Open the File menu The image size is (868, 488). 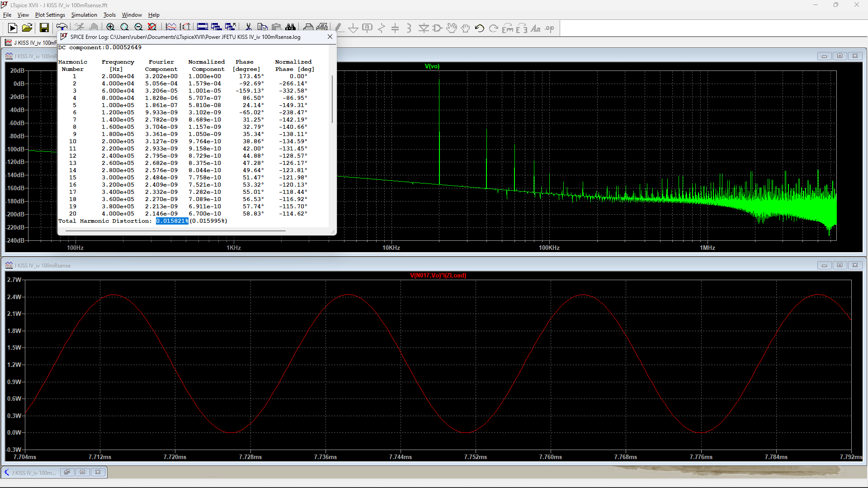click(x=7, y=15)
